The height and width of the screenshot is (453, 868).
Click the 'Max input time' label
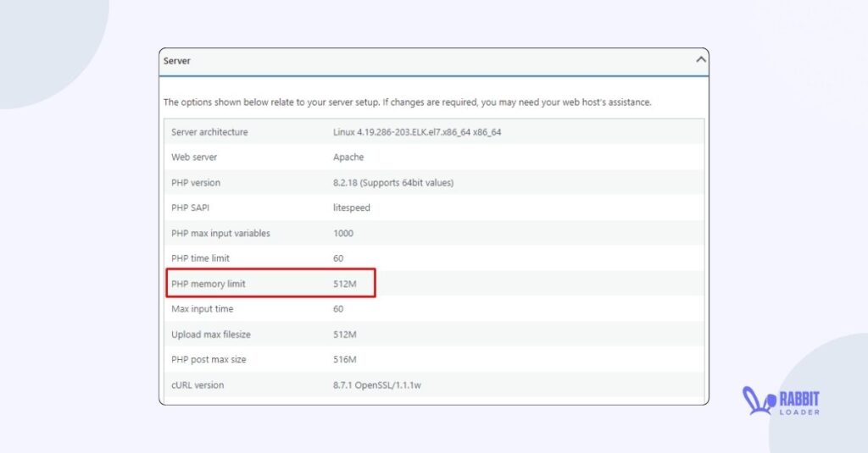[x=202, y=309]
